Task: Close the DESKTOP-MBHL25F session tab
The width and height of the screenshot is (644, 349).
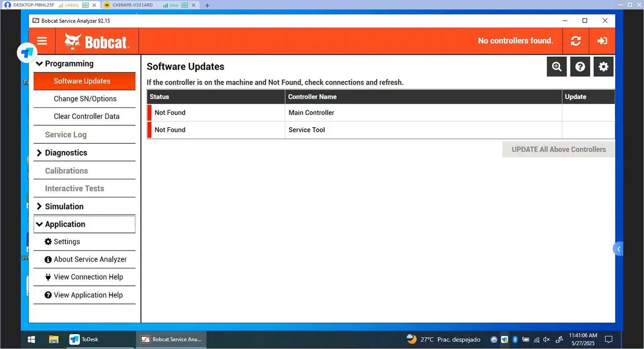Action: (94, 5)
